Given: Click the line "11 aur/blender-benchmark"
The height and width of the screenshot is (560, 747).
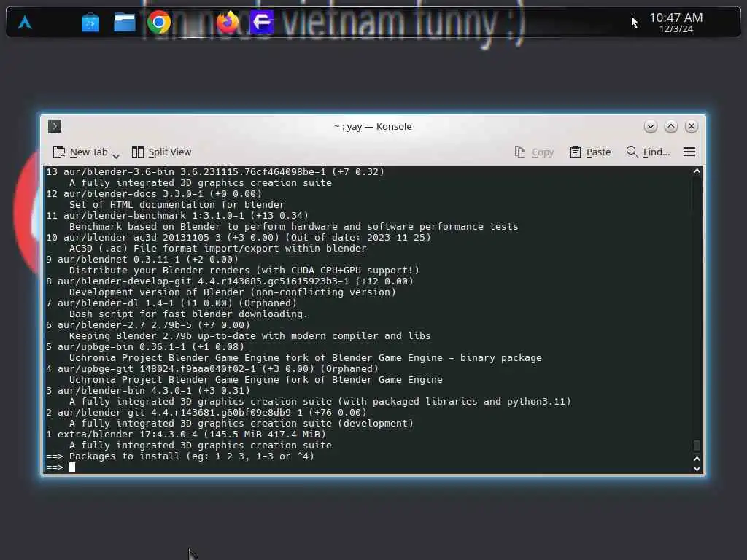Looking at the screenshot, I should (177, 215).
